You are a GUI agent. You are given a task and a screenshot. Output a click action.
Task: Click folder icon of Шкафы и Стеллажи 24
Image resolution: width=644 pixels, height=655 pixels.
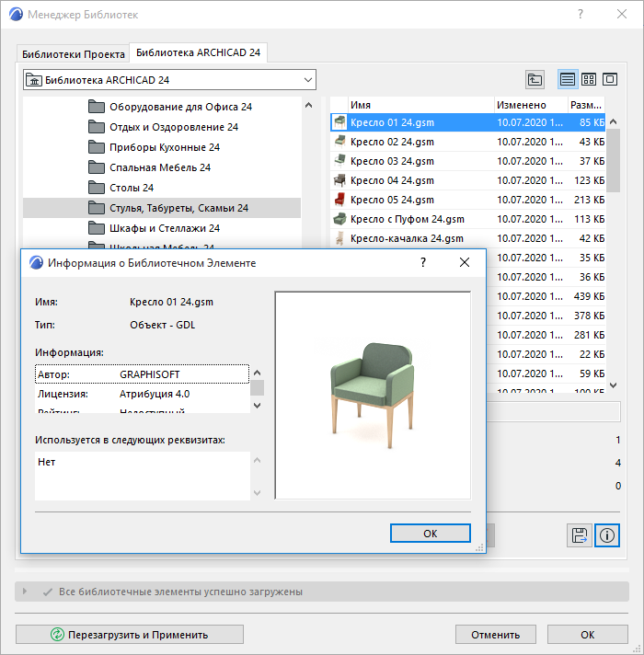[x=97, y=228]
